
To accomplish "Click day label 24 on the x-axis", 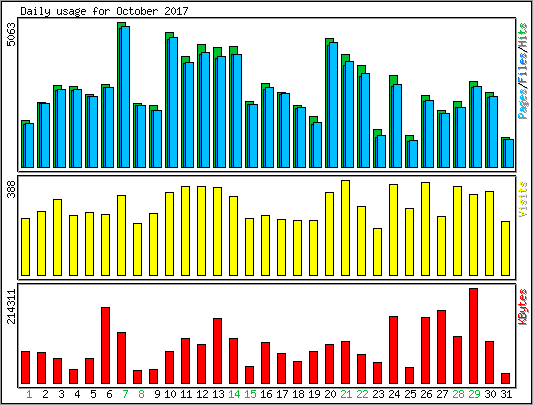I will (x=394, y=394).
